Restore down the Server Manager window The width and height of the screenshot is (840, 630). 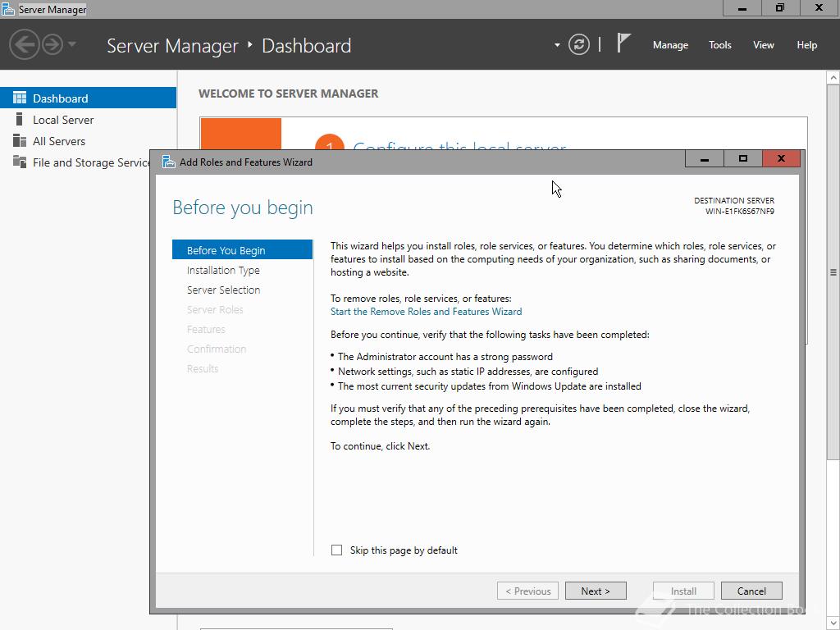pyautogui.click(x=780, y=7)
